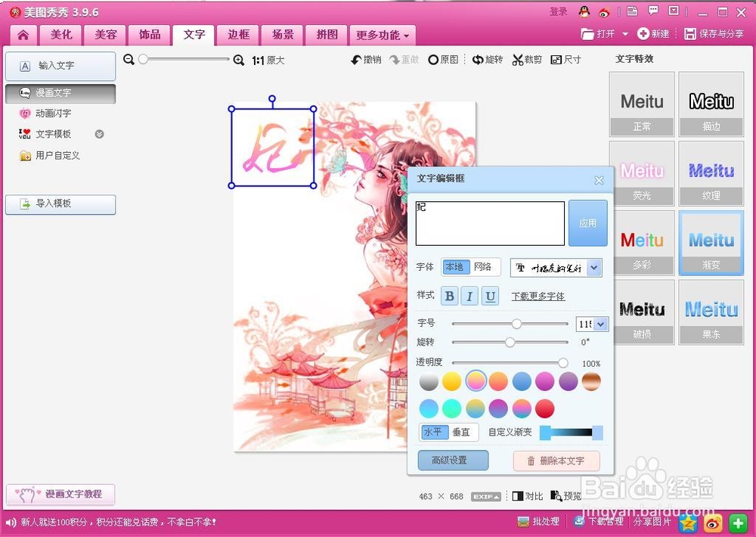Show the 原图 original image
Image resolution: width=756 pixels, height=537 pixels.
(x=443, y=60)
